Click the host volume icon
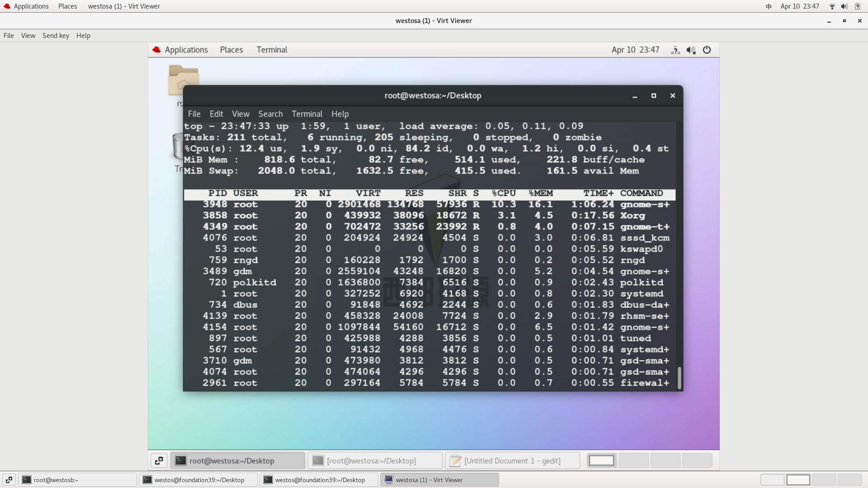868x488 pixels. coord(844,6)
